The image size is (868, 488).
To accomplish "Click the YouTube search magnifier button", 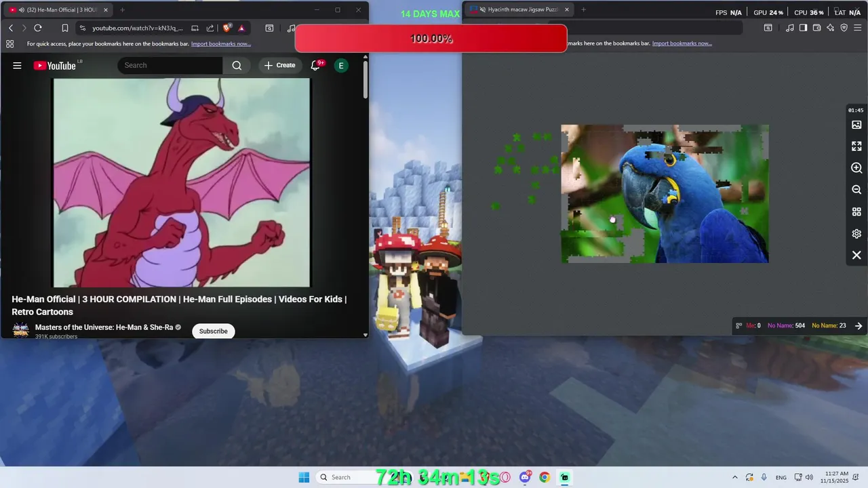I will 237,66.
